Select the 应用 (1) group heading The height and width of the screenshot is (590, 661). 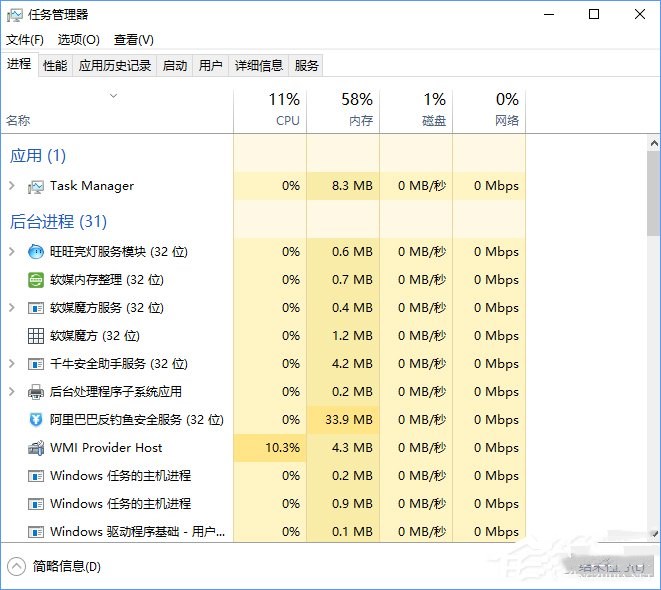pos(38,156)
